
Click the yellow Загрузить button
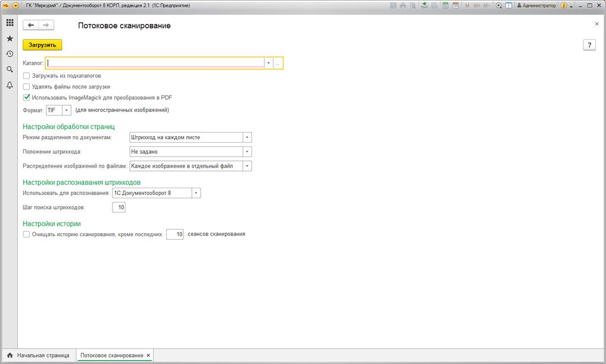42,45
